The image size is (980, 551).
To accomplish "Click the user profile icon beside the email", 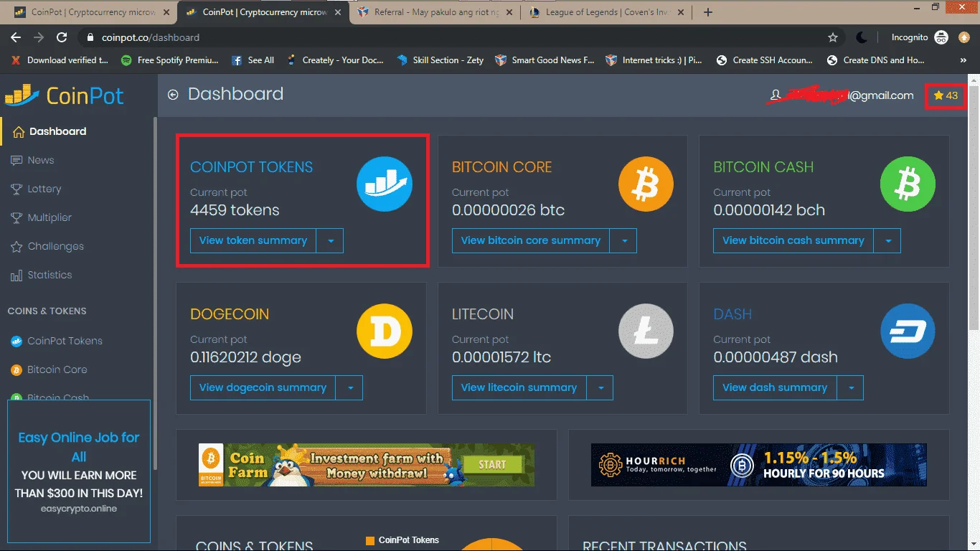I will click(x=775, y=95).
